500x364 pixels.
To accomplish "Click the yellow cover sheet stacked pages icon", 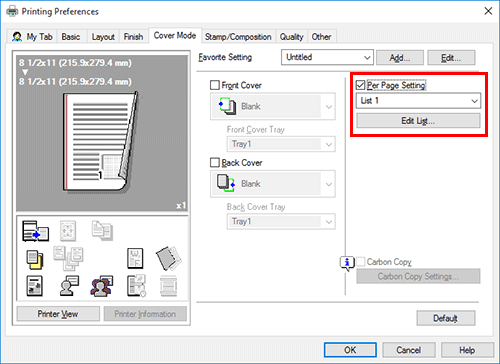I will click(x=35, y=260).
